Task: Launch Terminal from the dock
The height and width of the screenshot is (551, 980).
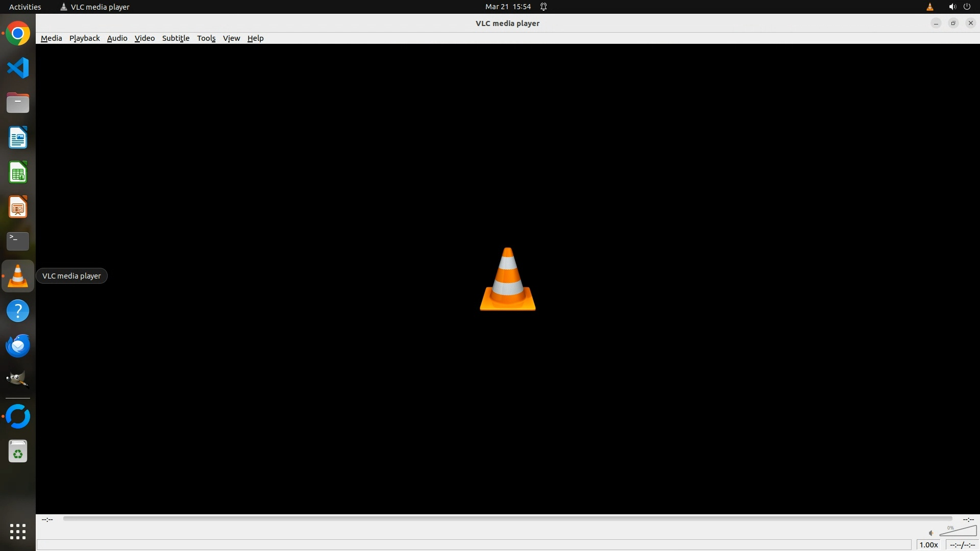Action: [18, 241]
